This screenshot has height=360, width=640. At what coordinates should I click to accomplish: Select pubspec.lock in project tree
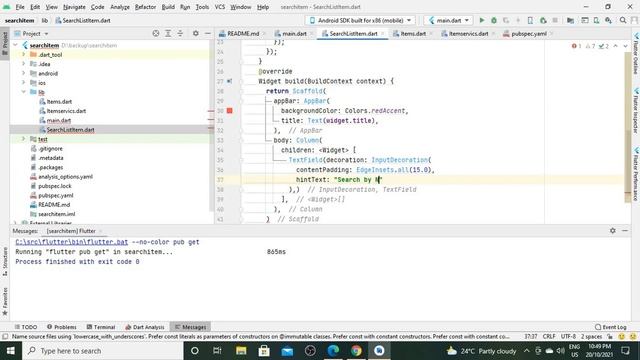pos(55,186)
